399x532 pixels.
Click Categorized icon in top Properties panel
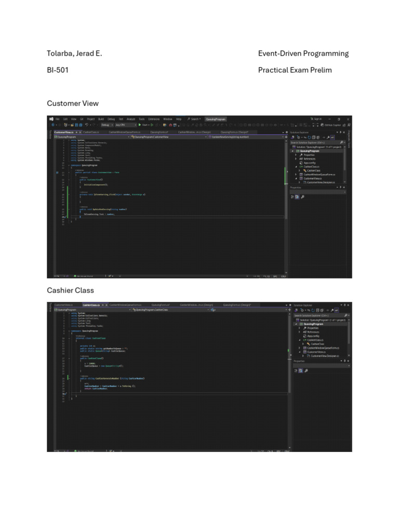[292, 197]
